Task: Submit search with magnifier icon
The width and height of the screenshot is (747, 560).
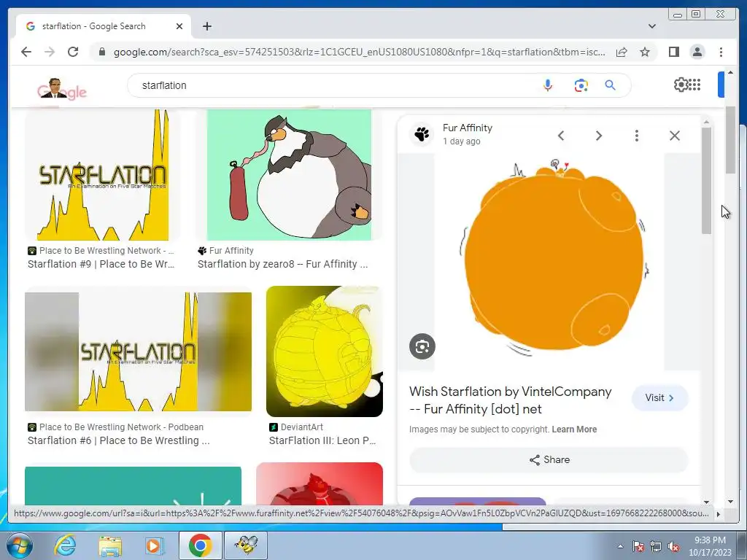Action: 610,85
